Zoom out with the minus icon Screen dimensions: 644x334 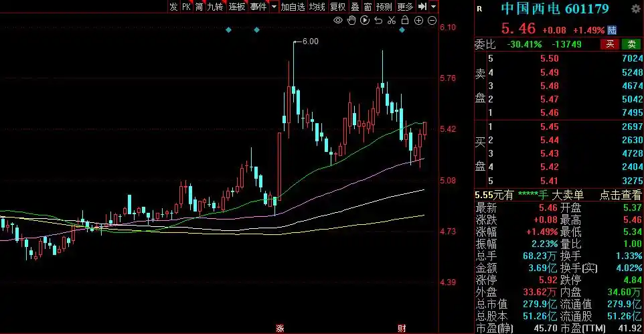pos(430,21)
